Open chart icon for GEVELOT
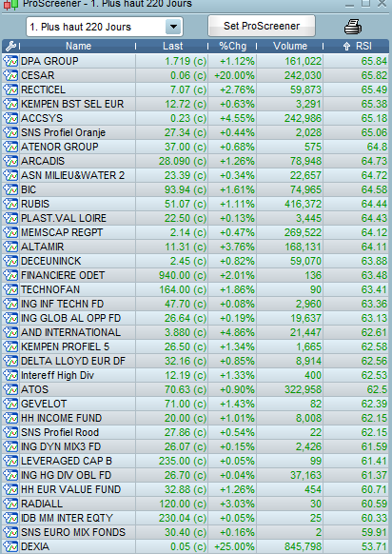 [10, 404]
